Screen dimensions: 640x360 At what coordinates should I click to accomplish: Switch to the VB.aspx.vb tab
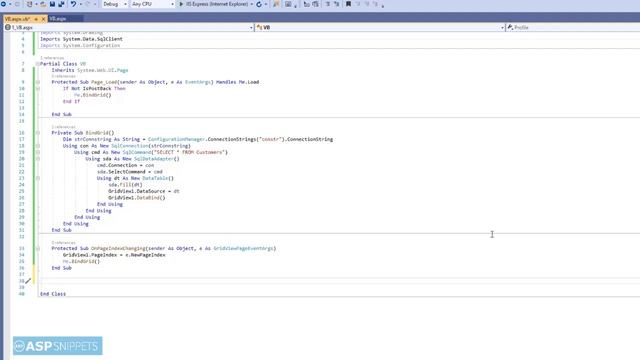pos(18,19)
